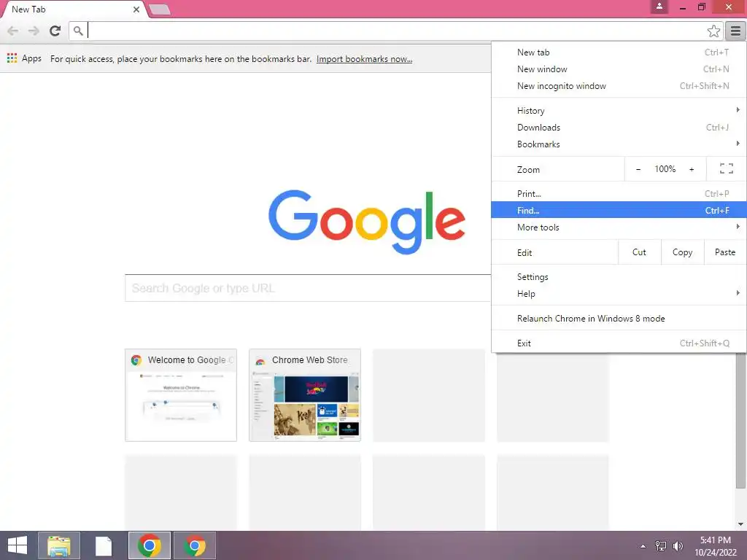
Task: Open Windows Start button
Action: pyautogui.click(x=18, y=545)
